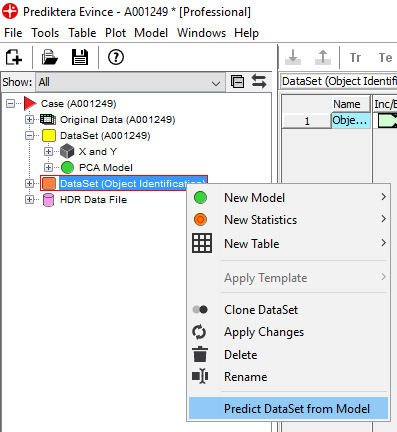397x432 pixels.
Task: Click Predict DataSet from Model
Action: click(x=289, y=408)
